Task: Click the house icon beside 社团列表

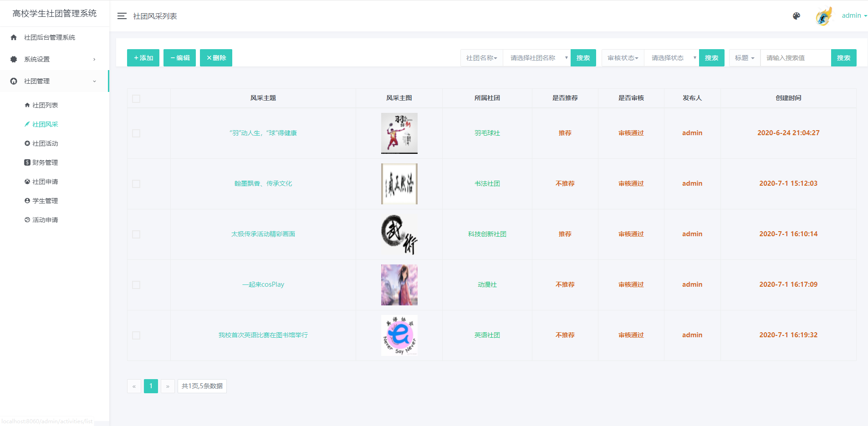Action: [27, 105]
